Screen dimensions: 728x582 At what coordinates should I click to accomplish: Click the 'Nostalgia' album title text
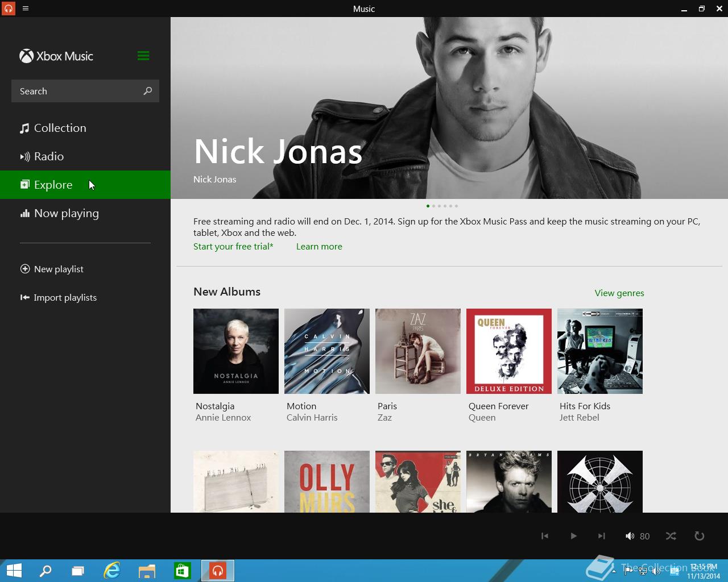[x=215, y=406]
